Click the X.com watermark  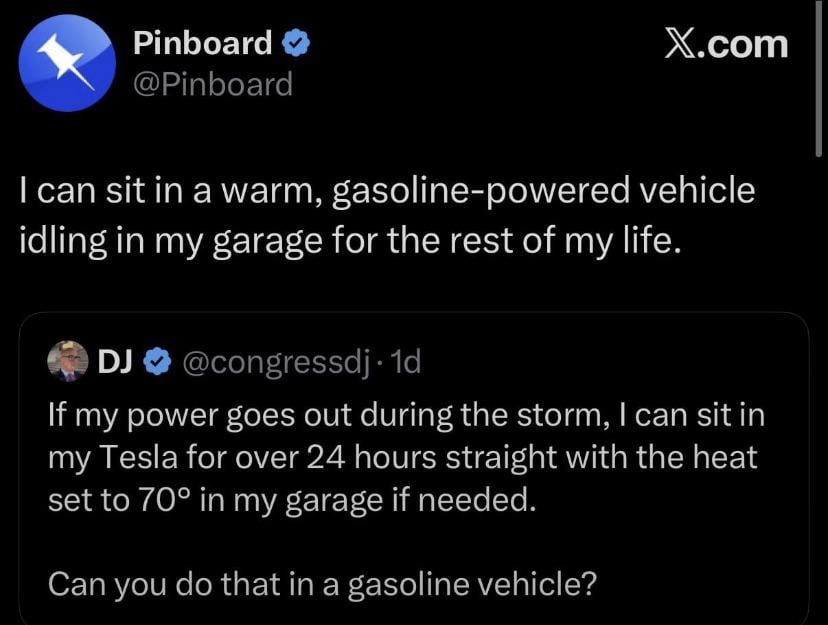point(726,44)
